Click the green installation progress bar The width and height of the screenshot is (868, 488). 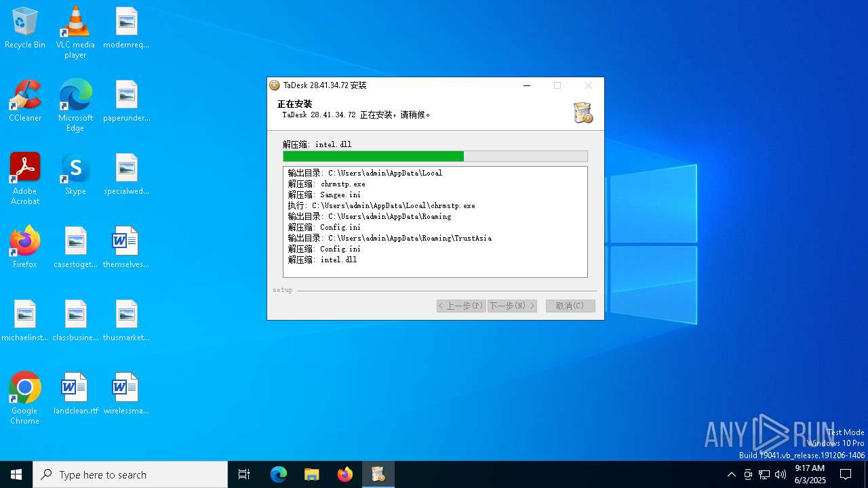pos(435,156)
